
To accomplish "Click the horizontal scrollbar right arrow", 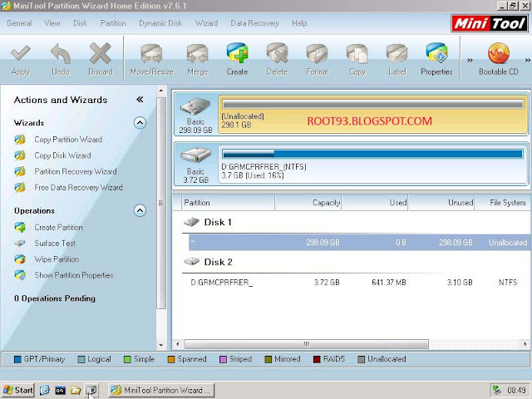I will pos(525,343).
